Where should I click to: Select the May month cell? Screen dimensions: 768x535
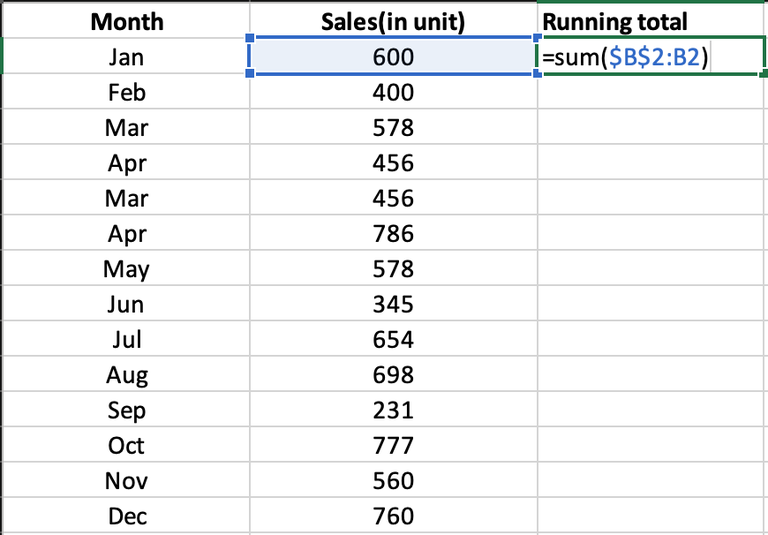pos(126,269)
